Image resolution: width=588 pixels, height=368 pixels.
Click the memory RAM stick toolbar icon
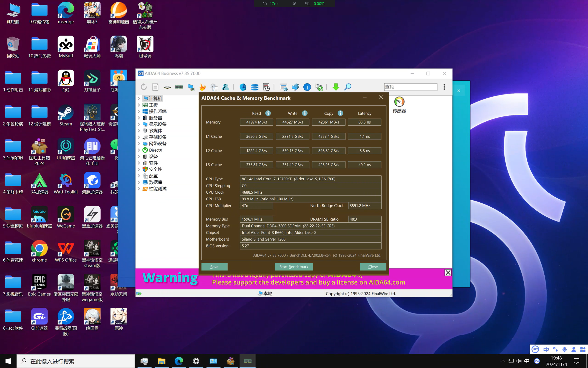tap(179, 87)
